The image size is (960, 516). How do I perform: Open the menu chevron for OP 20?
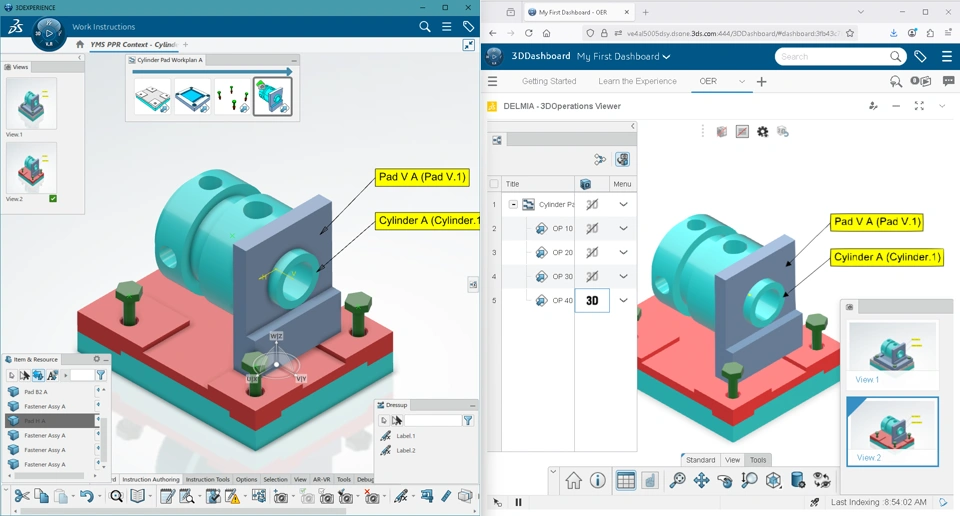(x=623, y=252)
